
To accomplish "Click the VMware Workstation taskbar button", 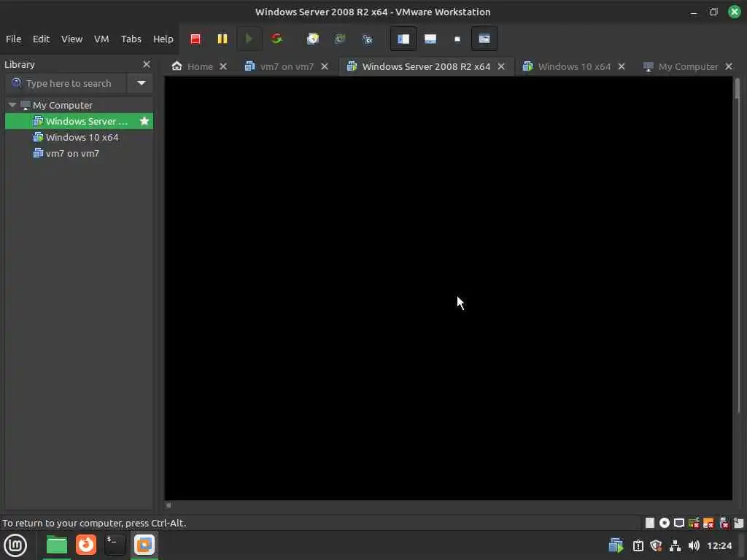I will coord(144,545).
